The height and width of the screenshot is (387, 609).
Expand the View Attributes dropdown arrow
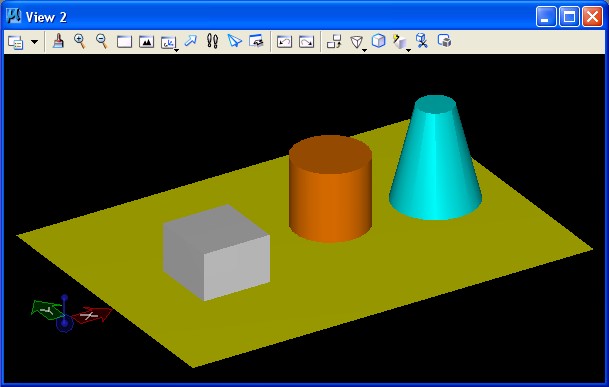tap(35, 42)
